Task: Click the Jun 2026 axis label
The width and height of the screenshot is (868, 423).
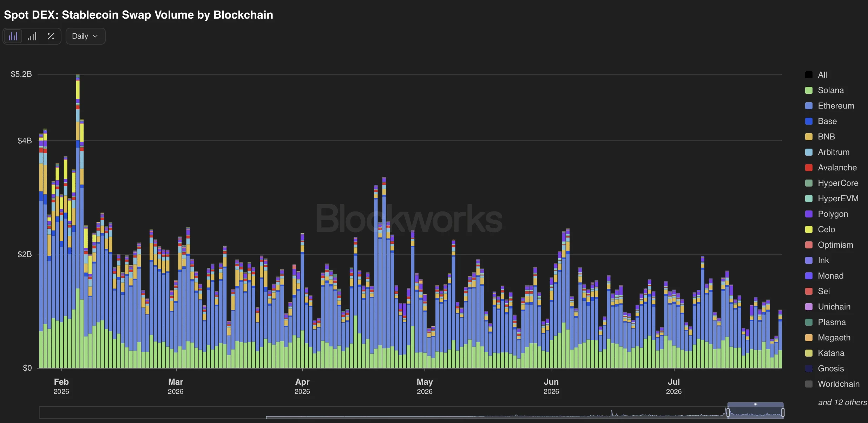Action: coord(551,386)
